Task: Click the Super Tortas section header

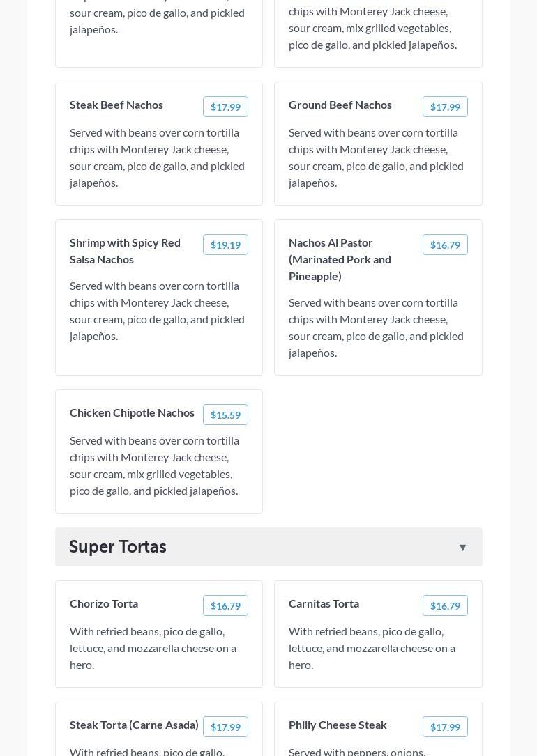Action: pos(118,547)
